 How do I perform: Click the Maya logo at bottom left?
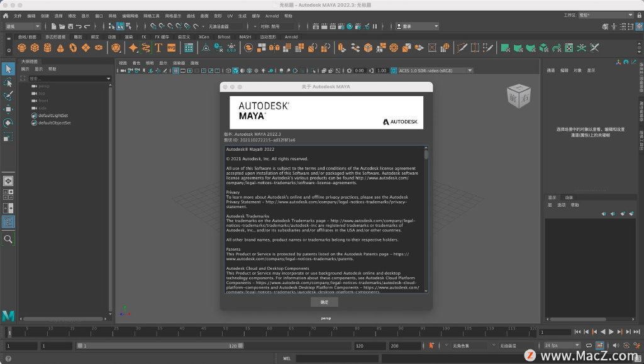click(8, 315)
